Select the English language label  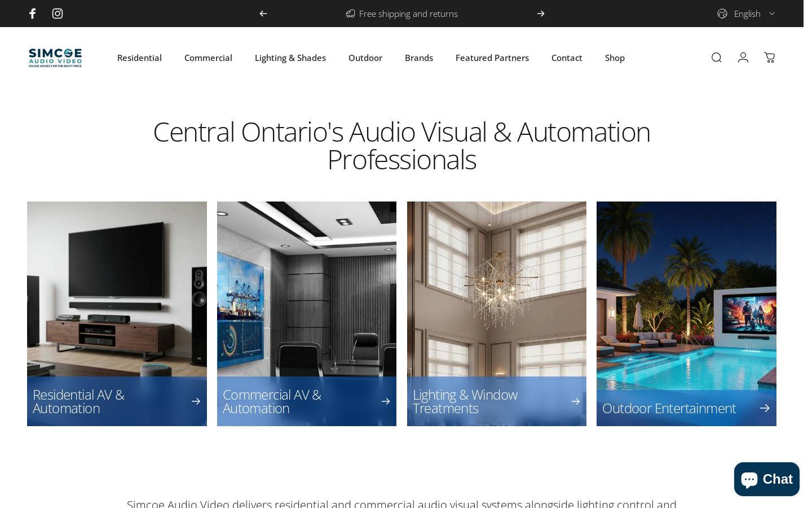point(747,14)
